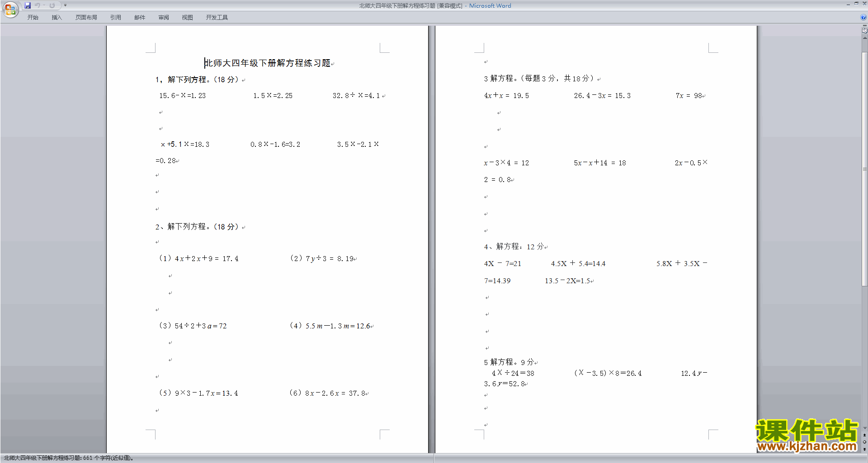The image size is (868, 463).
Task: Open the 开始 ribbon tab
Action: coord(33,18)
